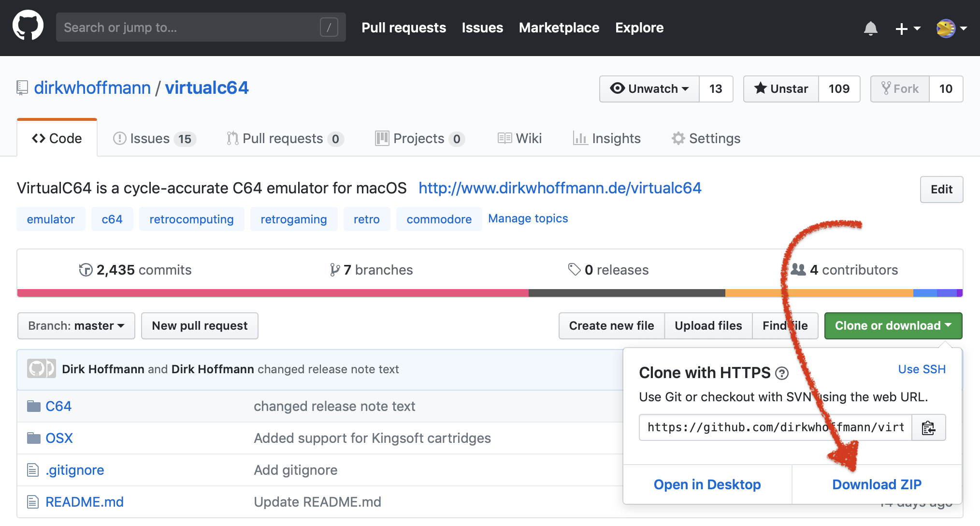Screen dimensions: 980x526
Task: Open the dirkwhoffmann.de/virtualc64 website link
Action: click(x=560, y=188)
